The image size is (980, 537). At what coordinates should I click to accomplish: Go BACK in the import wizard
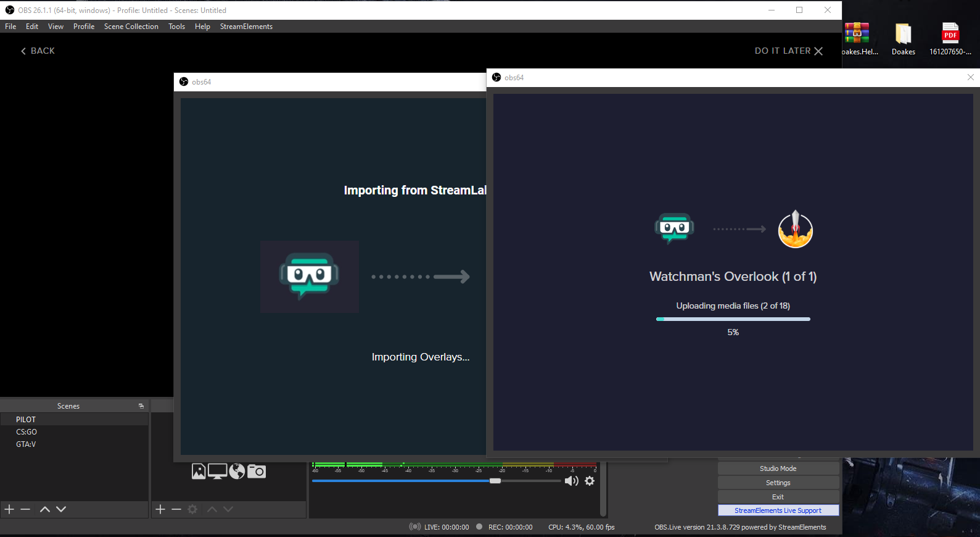pos(38,51)
